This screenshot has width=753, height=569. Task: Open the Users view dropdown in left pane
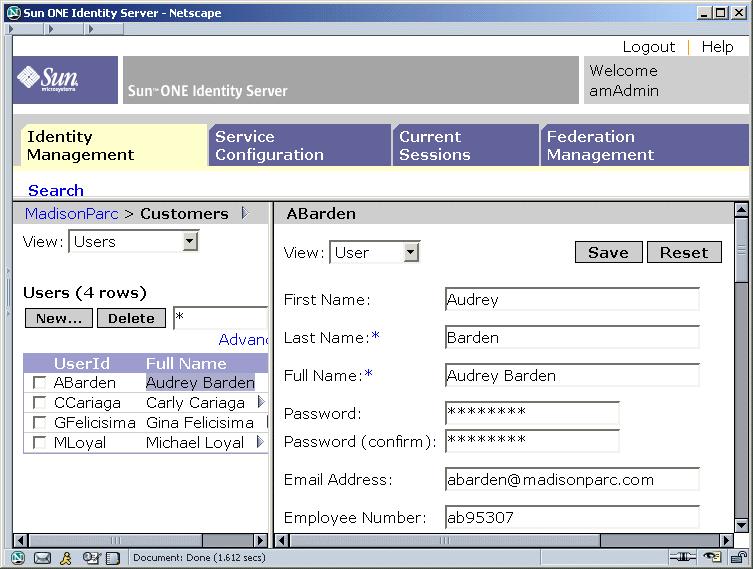tap(134, 241)
